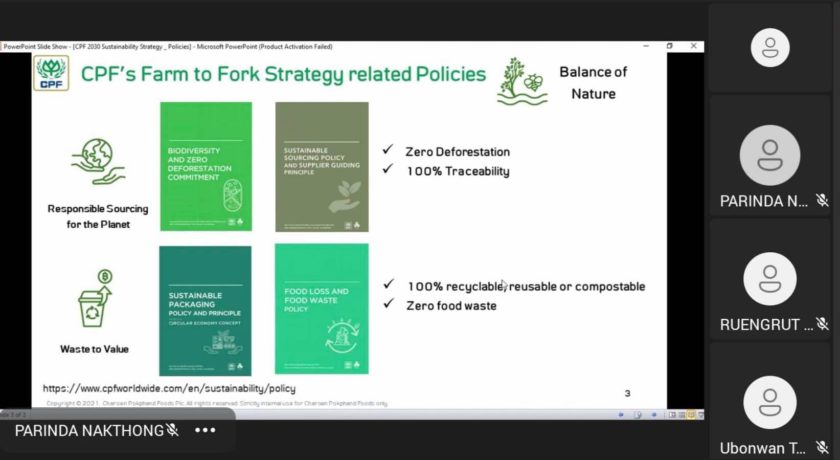Open the cpfworldwide.com sustainability policy link
840x460 pixels.
click(169, 387)
